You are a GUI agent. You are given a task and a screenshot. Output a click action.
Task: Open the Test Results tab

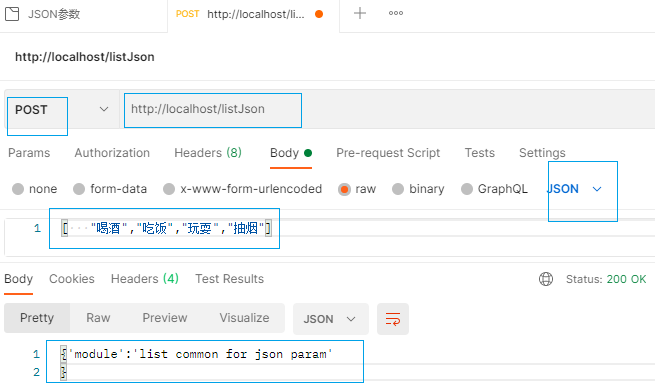point(229,279)
